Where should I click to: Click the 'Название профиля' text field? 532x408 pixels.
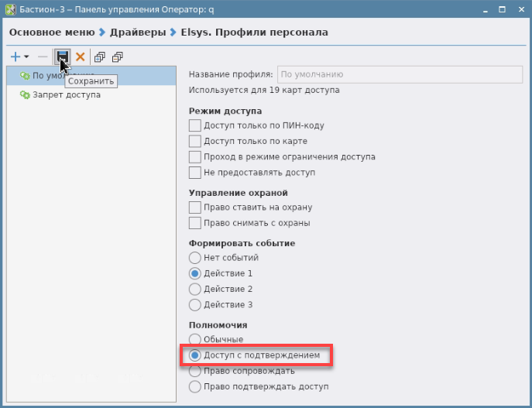point(400,75)
